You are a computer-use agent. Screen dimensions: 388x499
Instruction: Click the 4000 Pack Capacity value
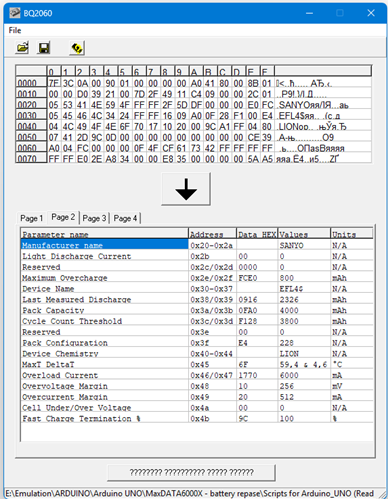(304, 310)
